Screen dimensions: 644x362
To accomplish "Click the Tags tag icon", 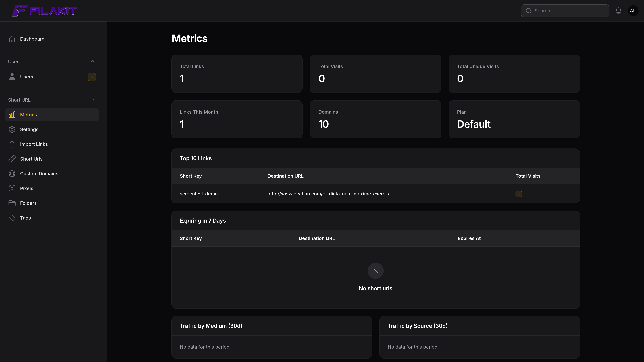I will (x=12, y=218).
